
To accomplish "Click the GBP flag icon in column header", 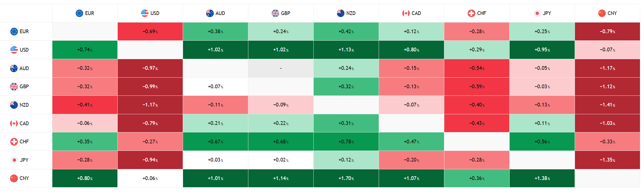I will pyautogui.click(x=275, y=13).
